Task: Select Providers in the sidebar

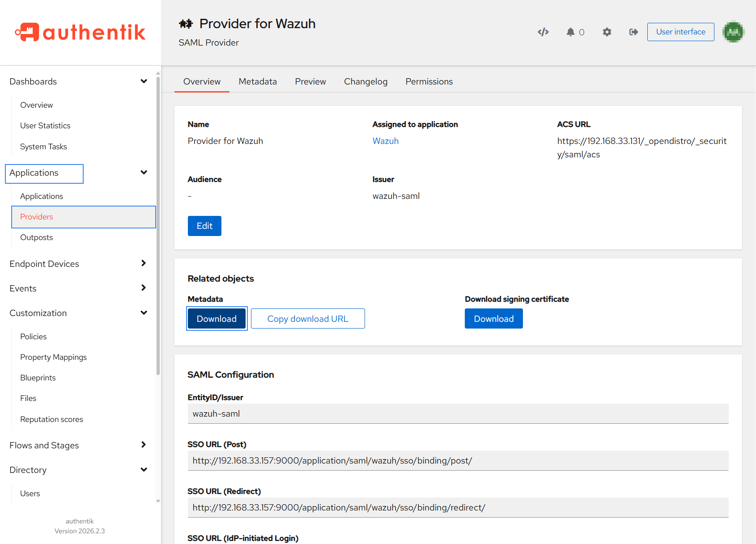Action: tap(84, 217)
